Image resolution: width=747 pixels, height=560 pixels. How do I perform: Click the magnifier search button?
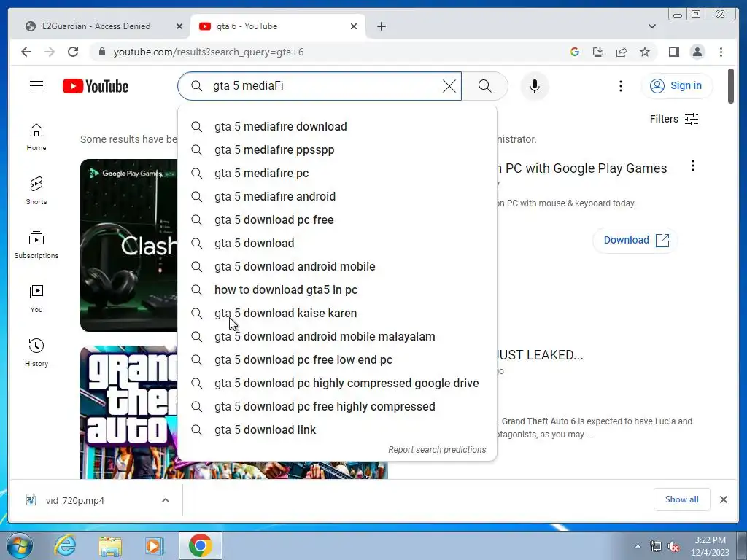[484, 86]
